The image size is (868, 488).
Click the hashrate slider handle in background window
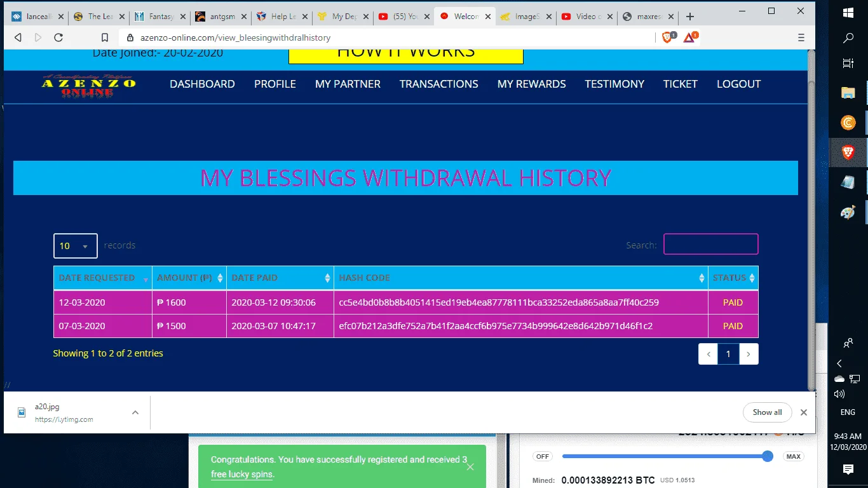(x=768, y=456)
